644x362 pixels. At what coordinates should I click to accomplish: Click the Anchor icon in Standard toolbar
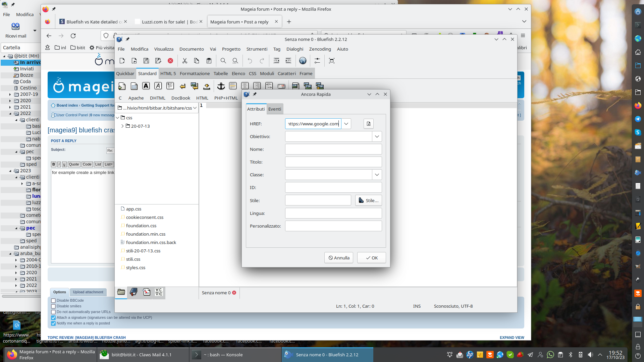221,86
